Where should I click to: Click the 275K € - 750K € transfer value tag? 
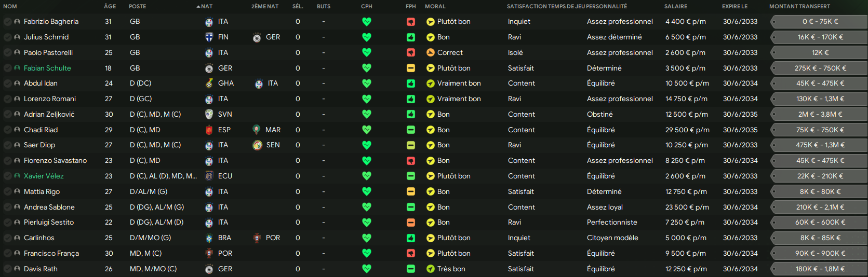tap(819, 68)
